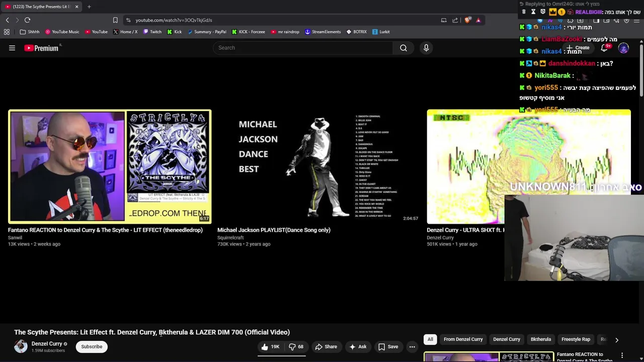Screen dimensions: 644x362
Task: Open the Squirrelcraft channel name
Action: click(230, 237)
